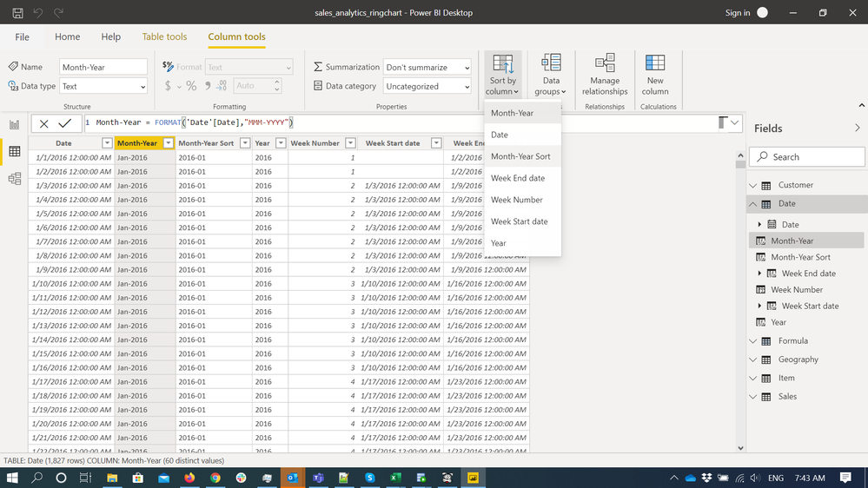Open filter dropdown on Month-Year column header
This screenshot has height=488, width=868.
click(168, 143)
